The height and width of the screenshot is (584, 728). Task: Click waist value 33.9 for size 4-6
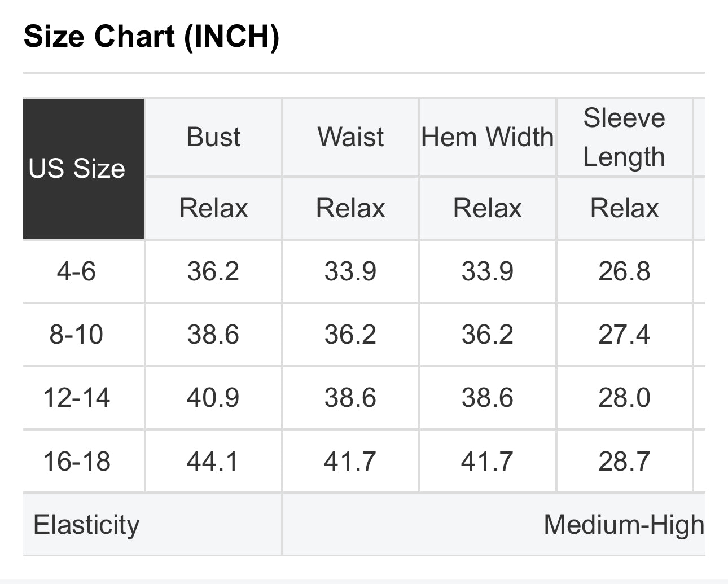[x=350, y=271]
